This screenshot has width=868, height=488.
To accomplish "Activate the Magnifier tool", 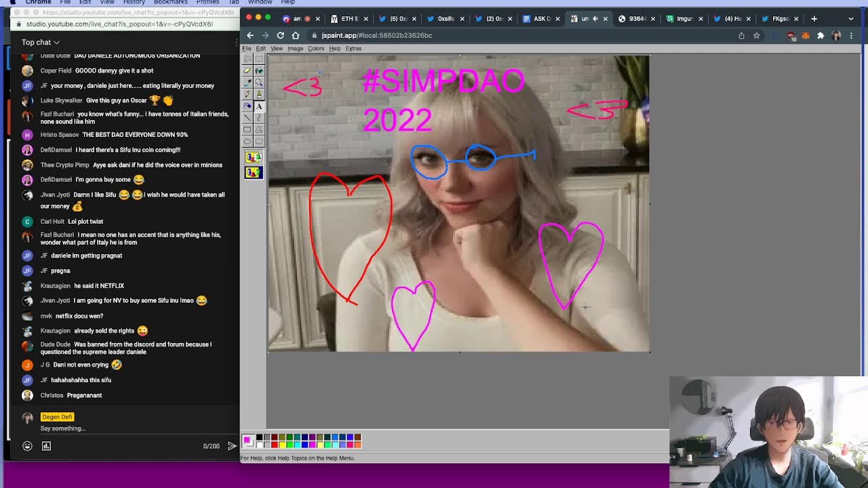I will (259, 82).
